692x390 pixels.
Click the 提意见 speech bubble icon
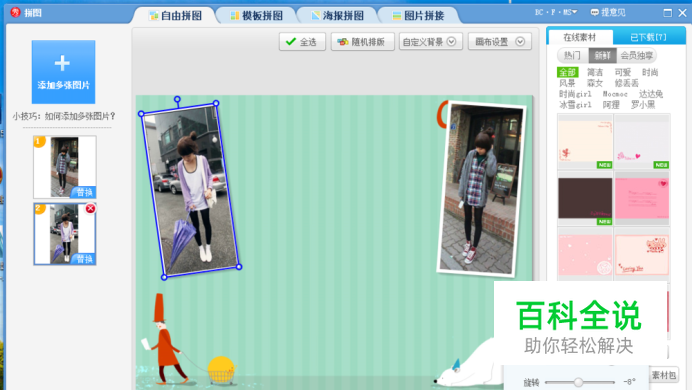pyautogui.click(x=594, y=12)
